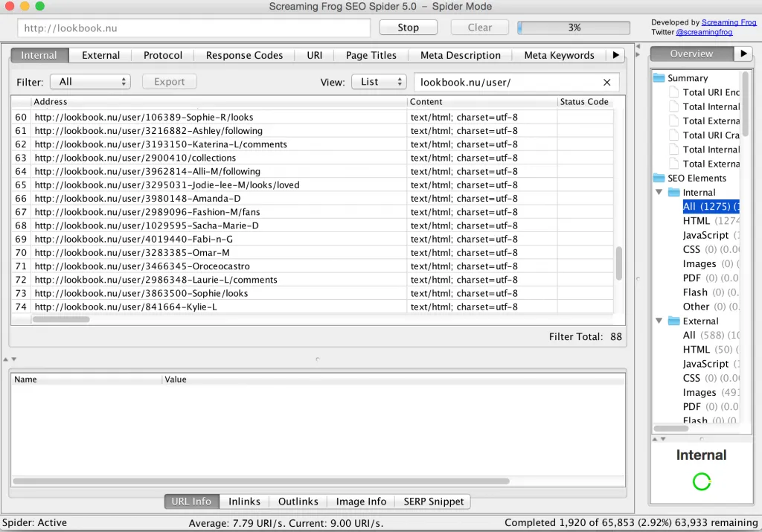The height and width of the screenshot is (532, 762).
Task: Select the External folder icon in SEO Elements
Action: pos(673,321)
